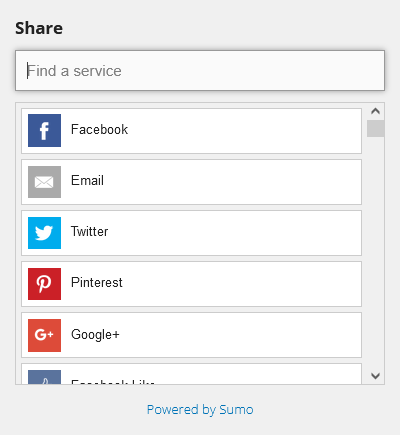The image size is (400, 435).
Task: Click the Share heading text
Action: [x=39, y=28]
